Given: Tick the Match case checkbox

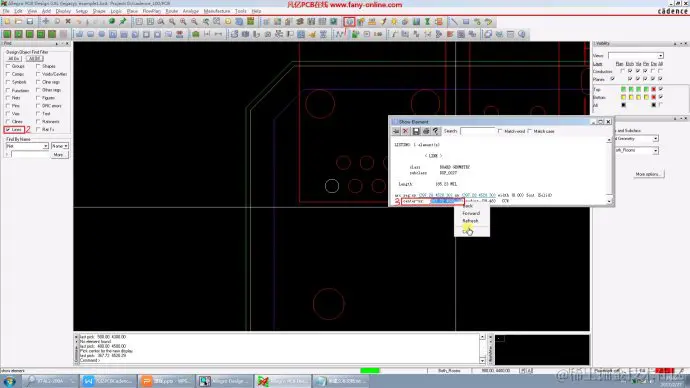Looking at the screenshot, I should click(x=530, y=131).
